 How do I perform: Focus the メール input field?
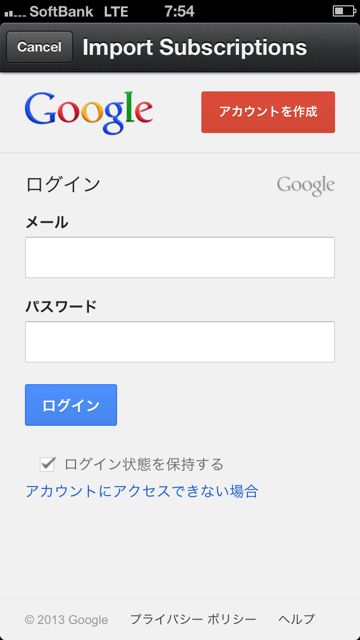coord(180,258)
